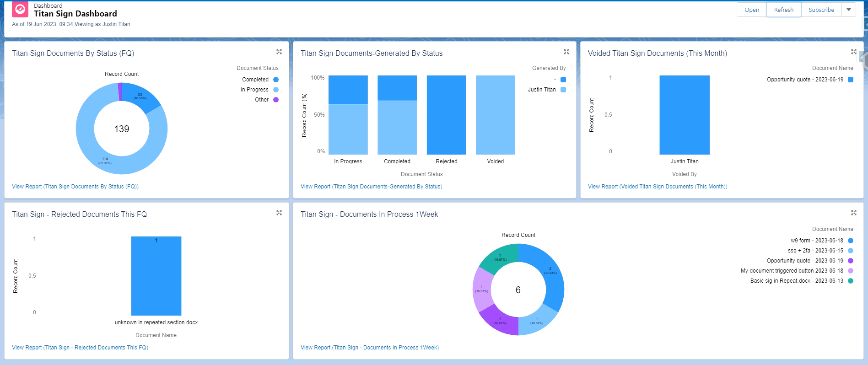Expand the Documents-Generated By Status widget
868x365 pixels.
click(x=566, y=52)
